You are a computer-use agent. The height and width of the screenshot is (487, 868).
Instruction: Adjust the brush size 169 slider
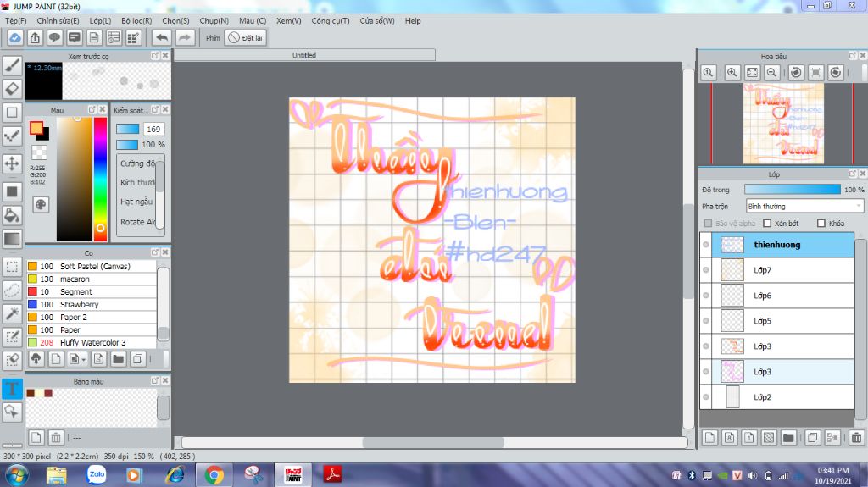tap(128, 129)
